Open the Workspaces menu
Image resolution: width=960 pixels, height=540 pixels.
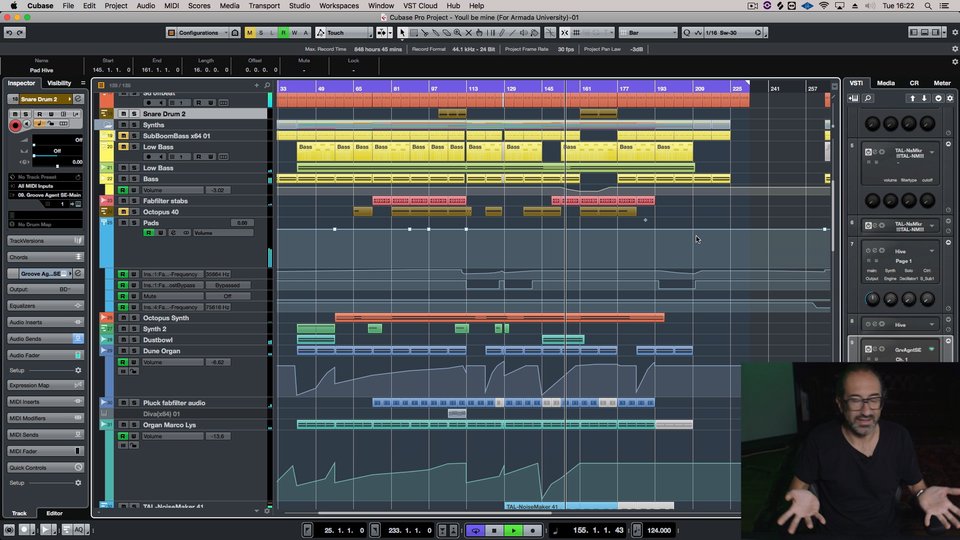point(339,6)
